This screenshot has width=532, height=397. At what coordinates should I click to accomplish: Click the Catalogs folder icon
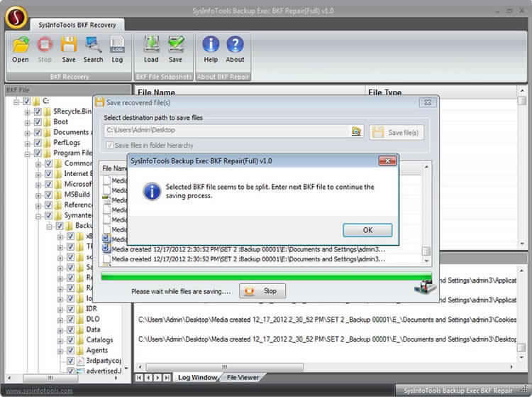(80, 340)
